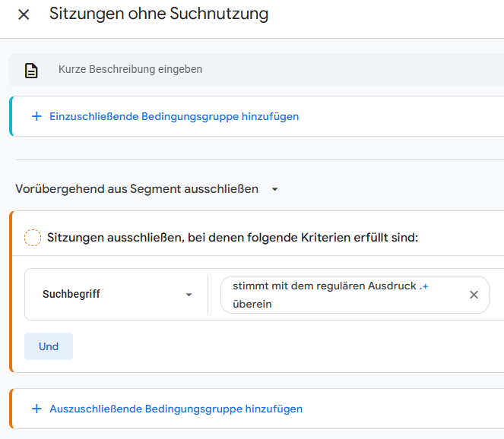Click the plus icon for including condition group
The image size is (504, 439).
[36, 116]
